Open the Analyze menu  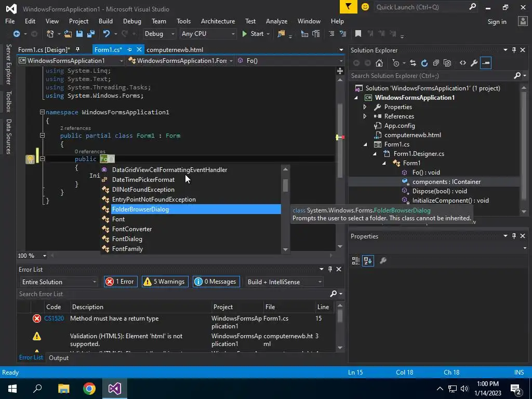click(x=276, y=21)
